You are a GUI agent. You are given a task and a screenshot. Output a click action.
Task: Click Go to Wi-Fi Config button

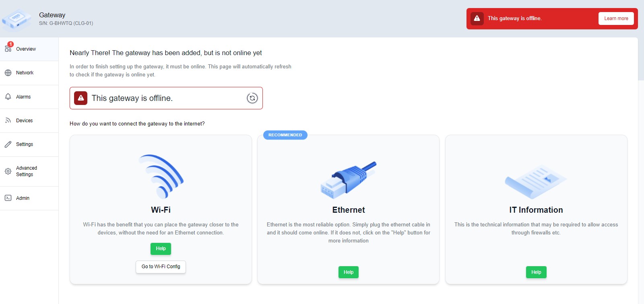[161, 267]
